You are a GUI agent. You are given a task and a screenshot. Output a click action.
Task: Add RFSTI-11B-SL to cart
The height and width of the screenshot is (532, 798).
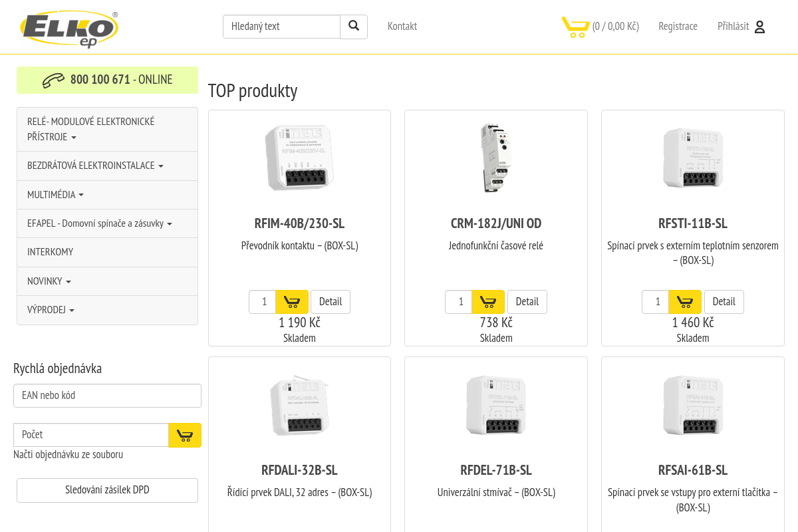point(685,302)
